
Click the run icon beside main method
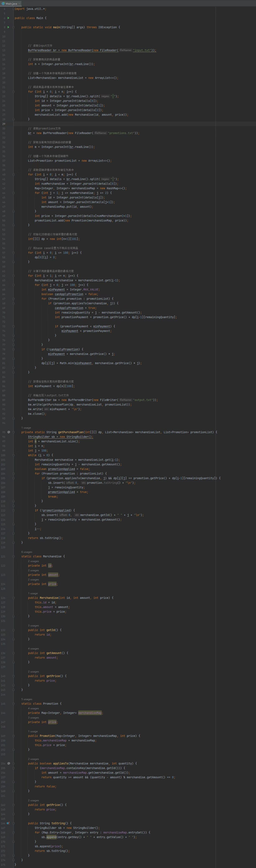(x=8, y=27)
